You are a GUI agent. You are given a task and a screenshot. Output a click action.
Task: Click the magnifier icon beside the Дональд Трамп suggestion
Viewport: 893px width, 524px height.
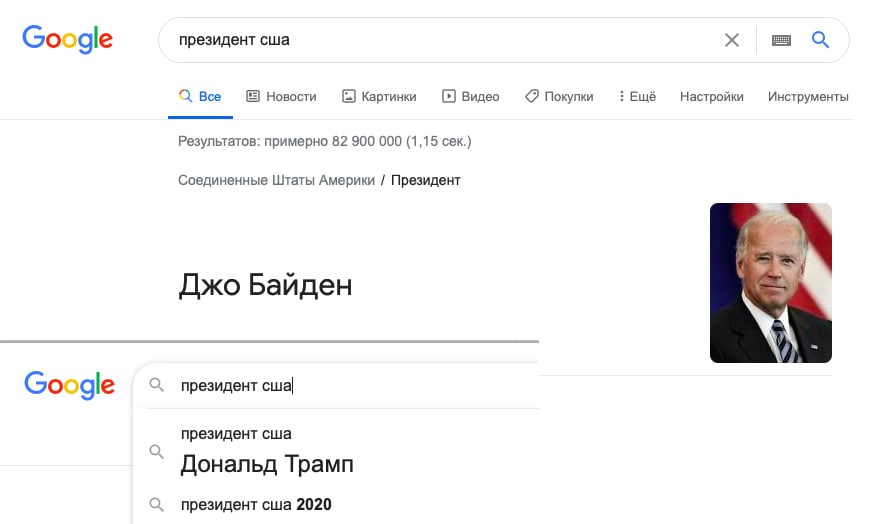pyautogui.click(x=157, y=452)
